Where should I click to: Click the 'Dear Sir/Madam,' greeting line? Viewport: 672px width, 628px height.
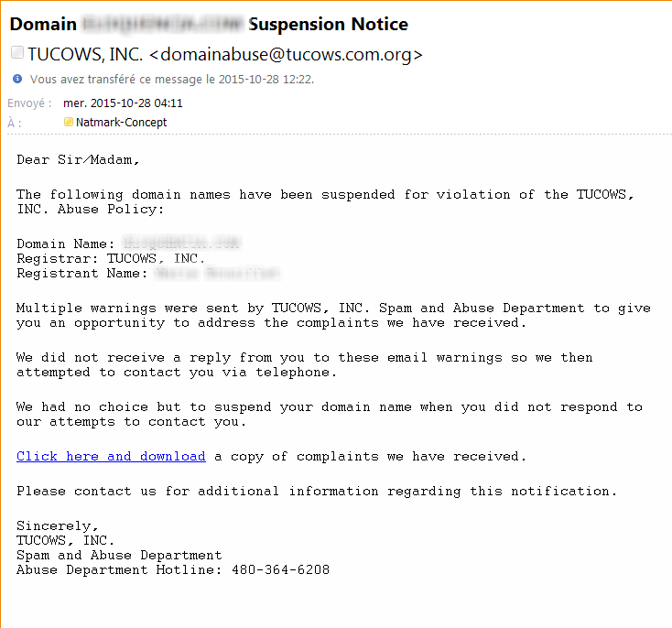pos(79,160)
